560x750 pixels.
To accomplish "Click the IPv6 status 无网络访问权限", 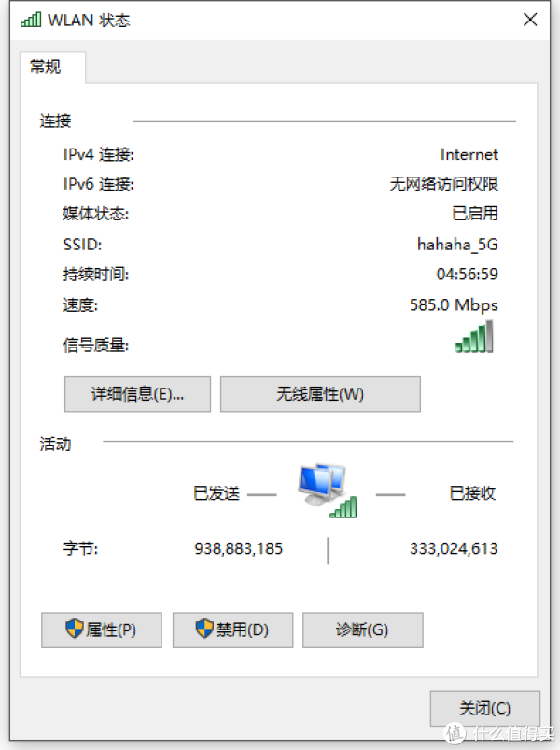I will pyautogui.click(x=443, y=184).
